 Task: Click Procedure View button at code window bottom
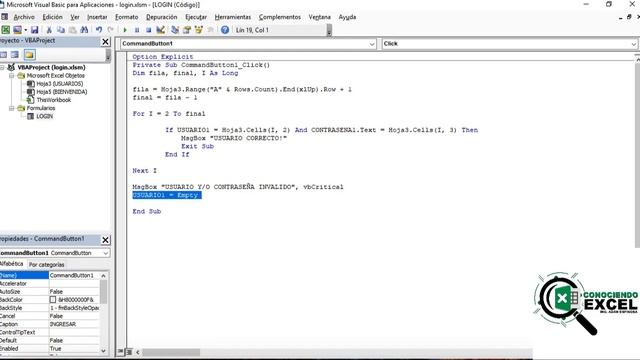coord(121,351)
